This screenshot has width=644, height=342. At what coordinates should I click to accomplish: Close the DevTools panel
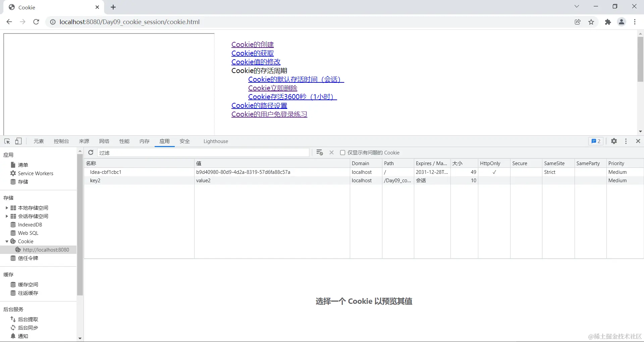pos(638,141)
